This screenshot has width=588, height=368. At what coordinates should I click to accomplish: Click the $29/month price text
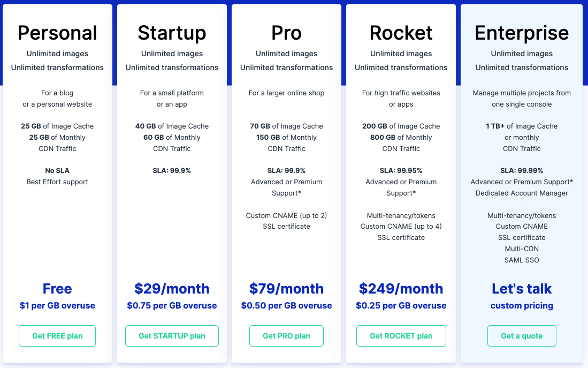[172, 289]
